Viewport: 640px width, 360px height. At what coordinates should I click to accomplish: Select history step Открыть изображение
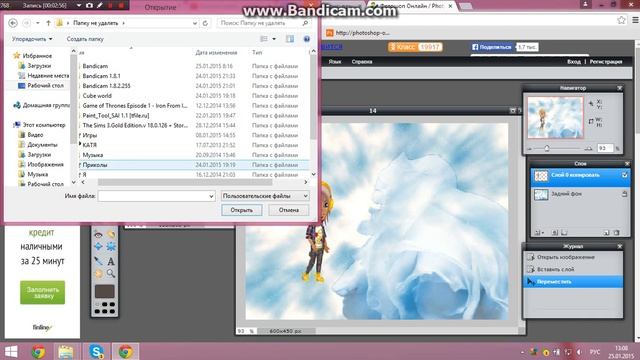tap(573, 257)
